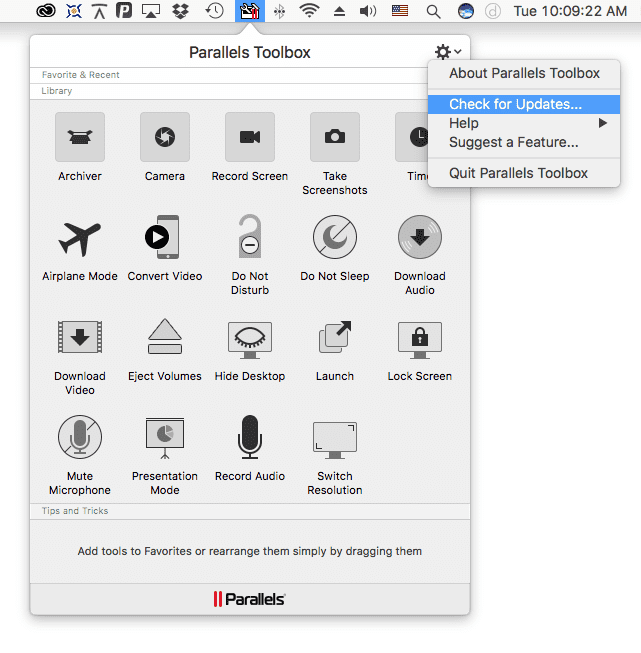
Task: Activate Airplane Mode tool
Action: click(x=80, y=238)
